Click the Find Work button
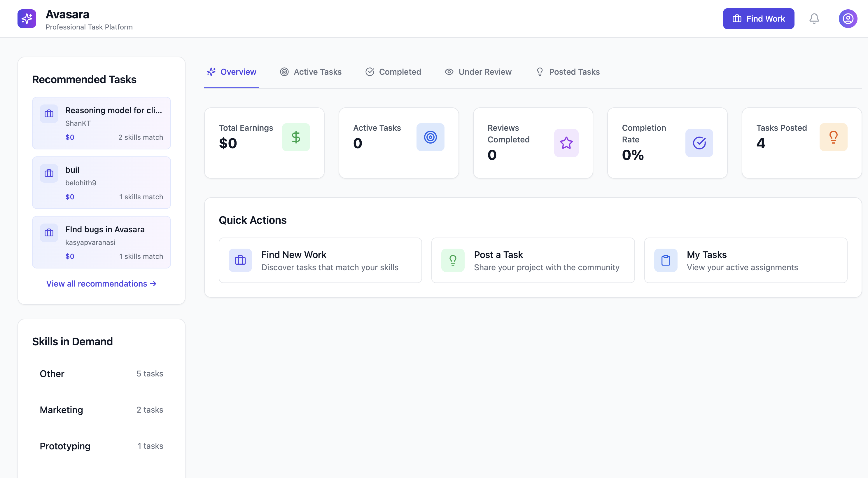 pos(759,19)
